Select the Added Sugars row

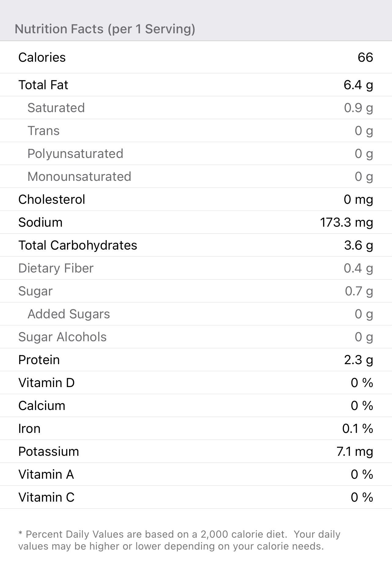tap(196, 314)
